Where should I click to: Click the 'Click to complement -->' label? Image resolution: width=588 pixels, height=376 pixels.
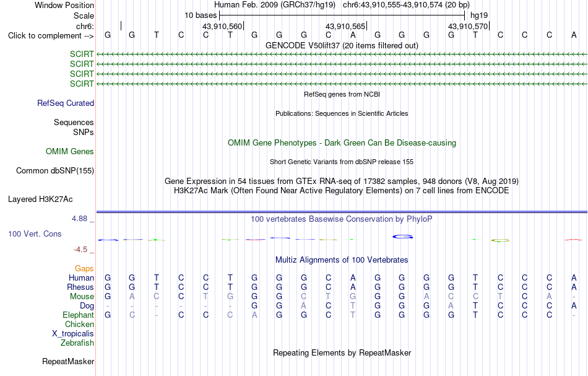pos(51,36)
